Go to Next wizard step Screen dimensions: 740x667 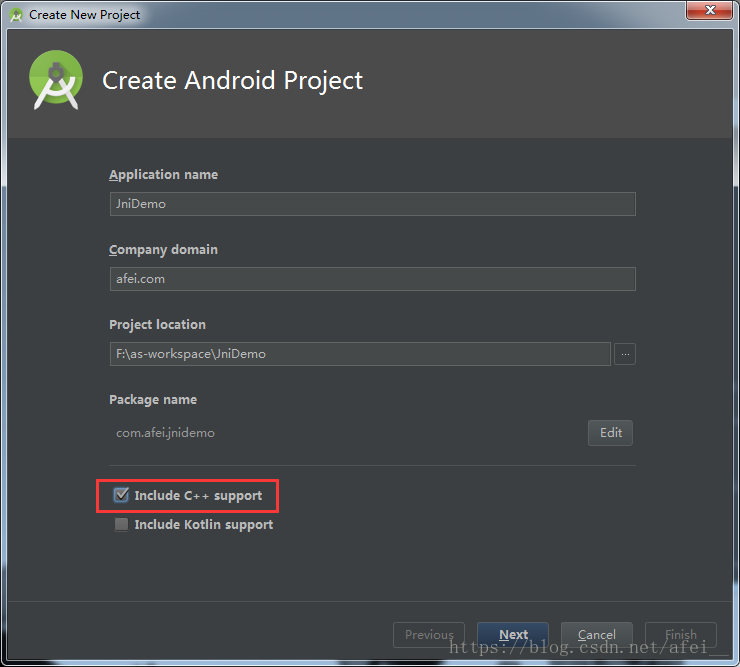(513, 635)
